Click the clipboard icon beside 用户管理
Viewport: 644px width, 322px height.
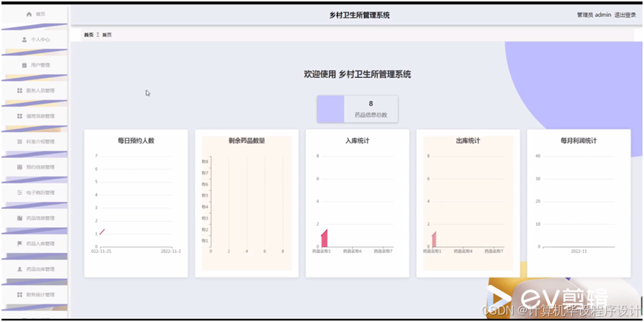tap(24, 65)
